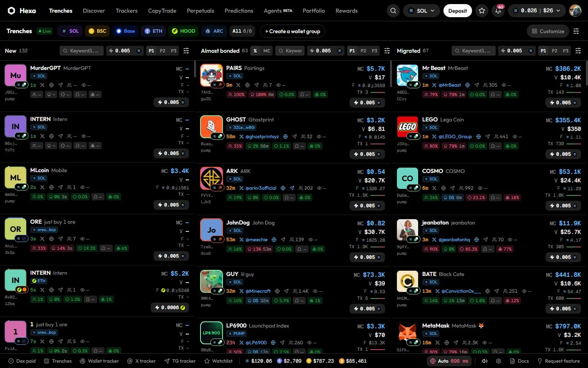Click the user avatar in the header
The image size is (588, 368).
[x=575, y=11]
